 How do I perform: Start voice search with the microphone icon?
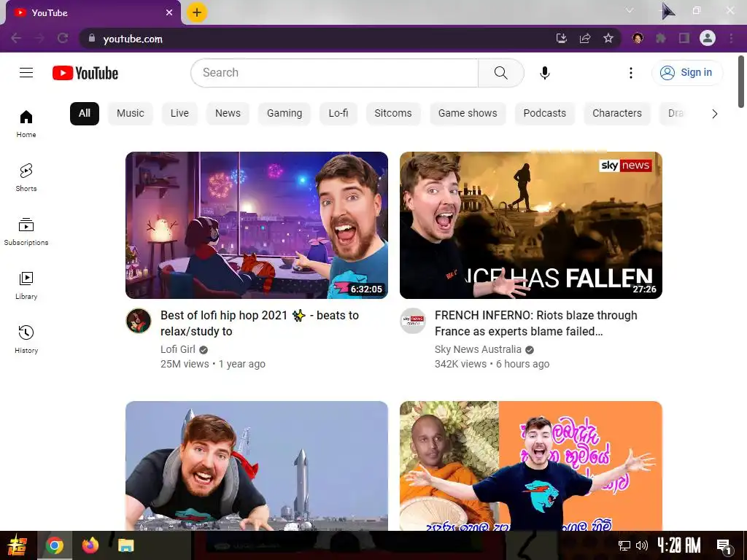[x=544, y=73]
